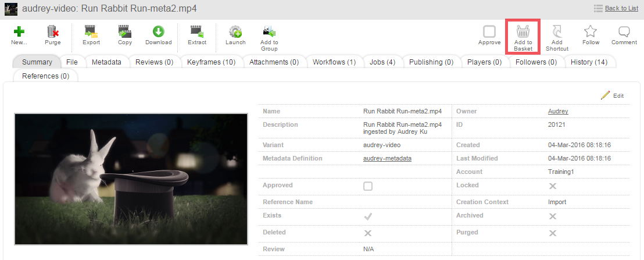Click the Extract toolbar icon
The height and width of the screenshot is (260, 644).
point(197,32)
